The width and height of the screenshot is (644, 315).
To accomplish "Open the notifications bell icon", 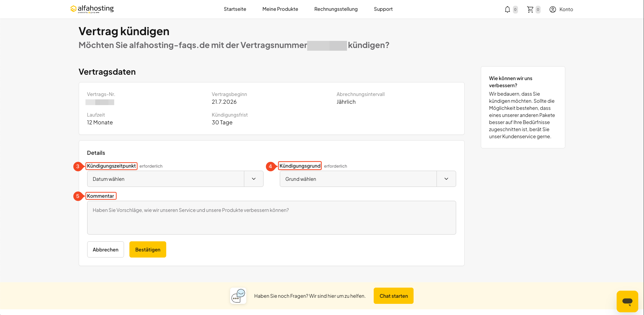I will 507,9.
